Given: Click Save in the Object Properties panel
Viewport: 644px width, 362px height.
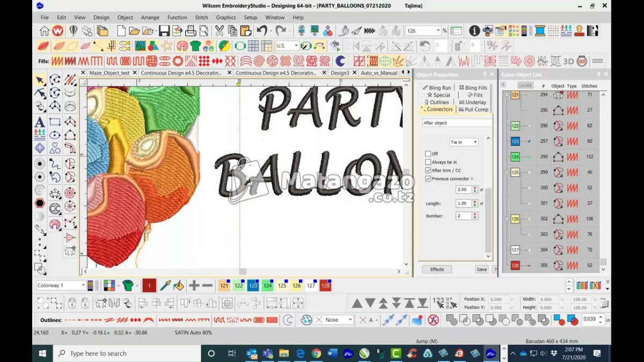Looking at the screenshot, I should (481, 269).
